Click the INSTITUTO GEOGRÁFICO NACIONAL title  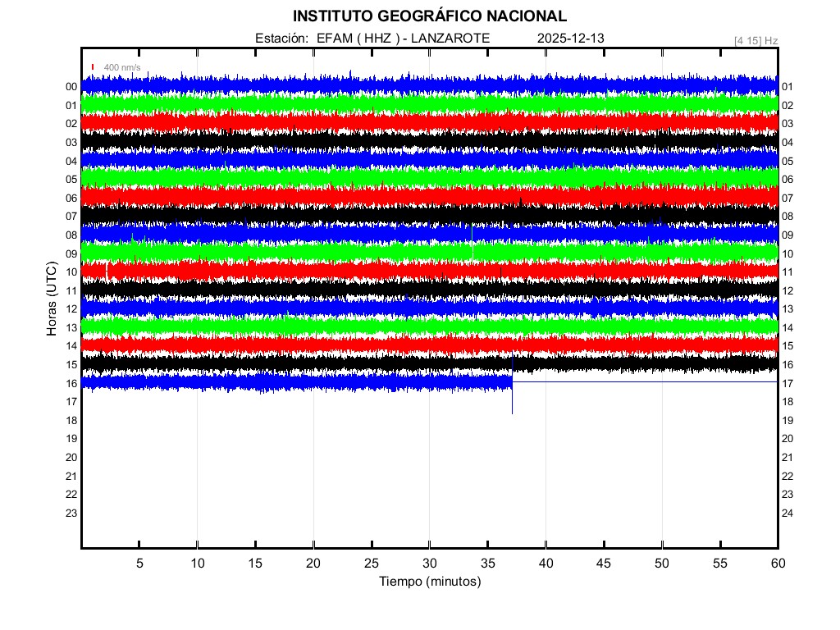point(429,16)
